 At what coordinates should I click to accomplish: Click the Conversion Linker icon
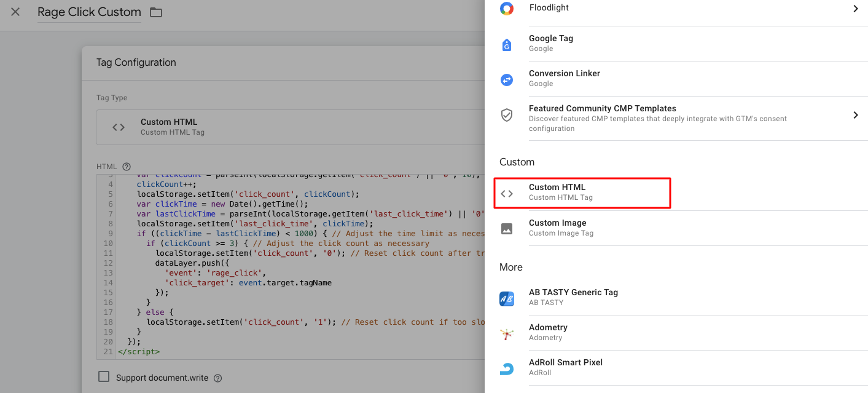507,79
